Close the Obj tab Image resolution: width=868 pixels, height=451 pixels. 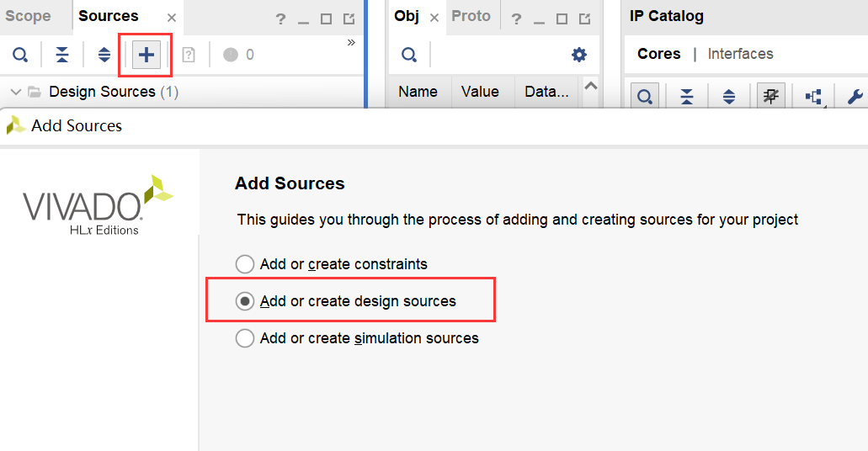point(434,18)
